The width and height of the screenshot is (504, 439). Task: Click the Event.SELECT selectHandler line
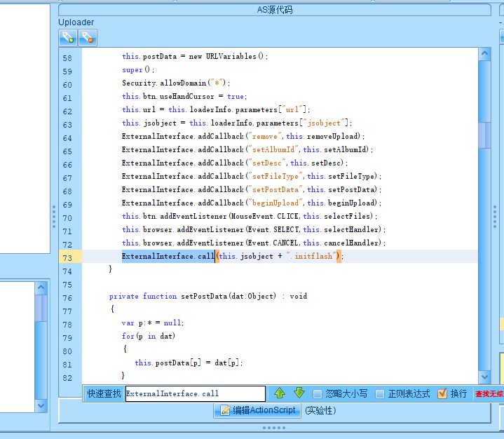coord(254,229)
